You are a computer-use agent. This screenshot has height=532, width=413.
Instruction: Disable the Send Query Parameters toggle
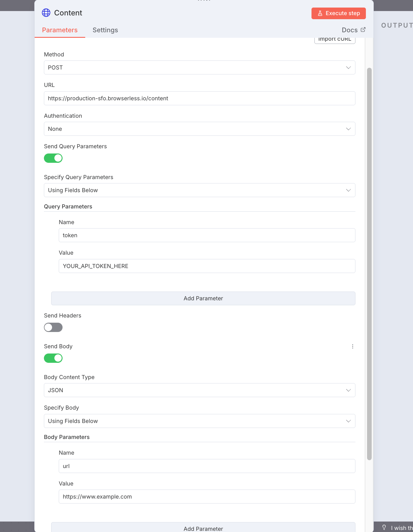coord(53,158)
